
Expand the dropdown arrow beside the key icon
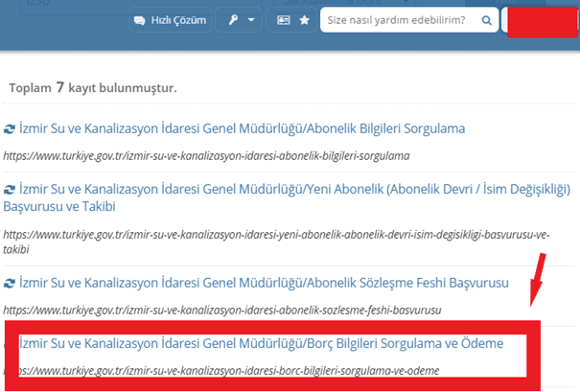(x=251, y=20)
